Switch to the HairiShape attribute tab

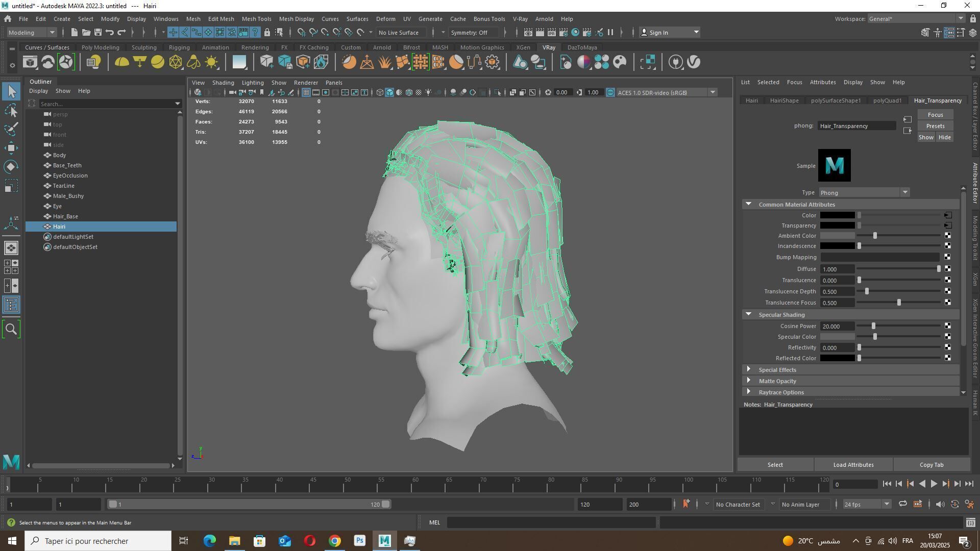pos(784,101)
